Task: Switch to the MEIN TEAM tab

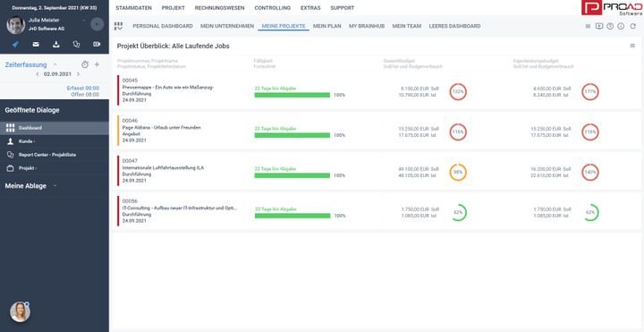Action: pyautogui.click(x=407, y=26)
